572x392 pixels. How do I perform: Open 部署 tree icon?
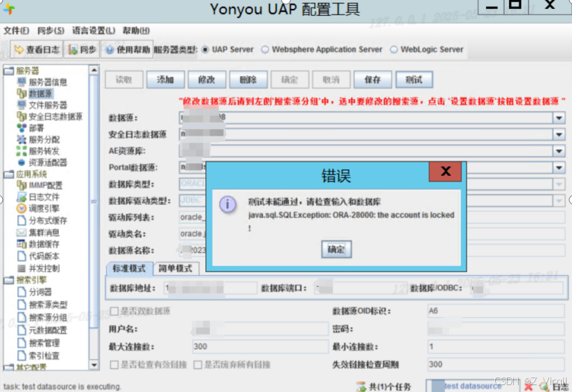pos(21,128)
